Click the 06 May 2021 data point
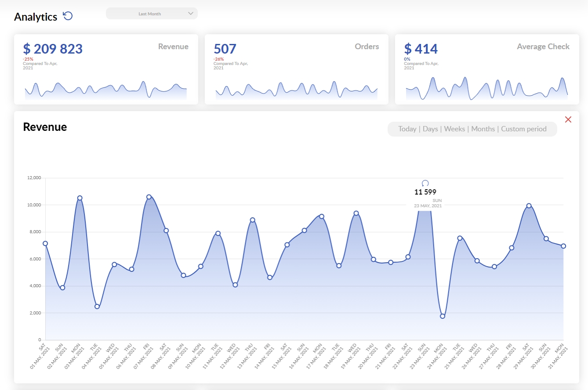 (x=131, y=269)
